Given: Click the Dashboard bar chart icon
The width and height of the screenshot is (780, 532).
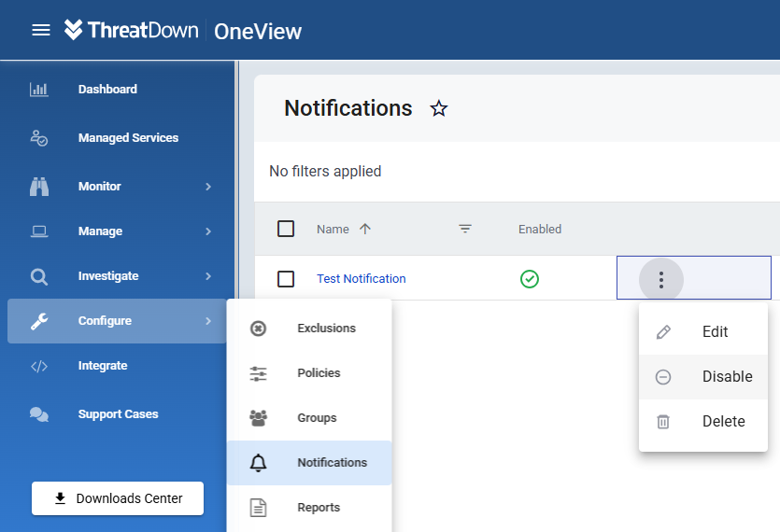Looking at the screenshot, I should pyautogui.click(x=39, y=90).
